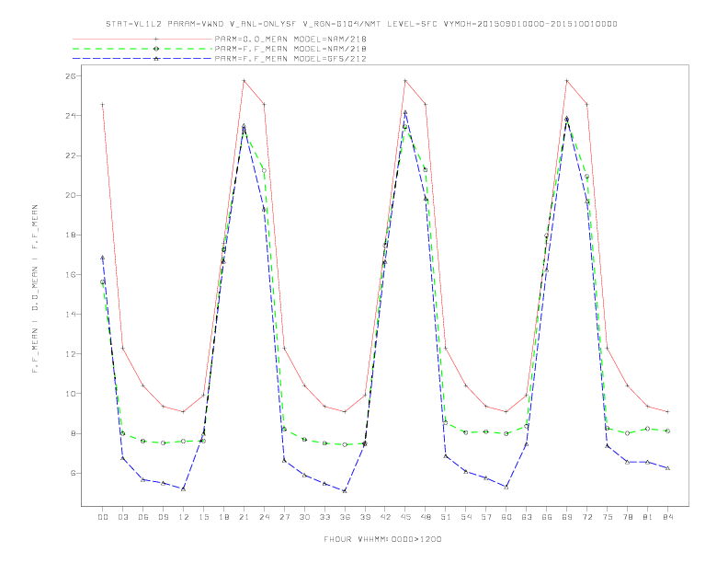The height and width of the screenshot is (563, 728).
Task: Click x-axis forecast hour label 72
Action: pyautogui.click(x=587, y=517)
